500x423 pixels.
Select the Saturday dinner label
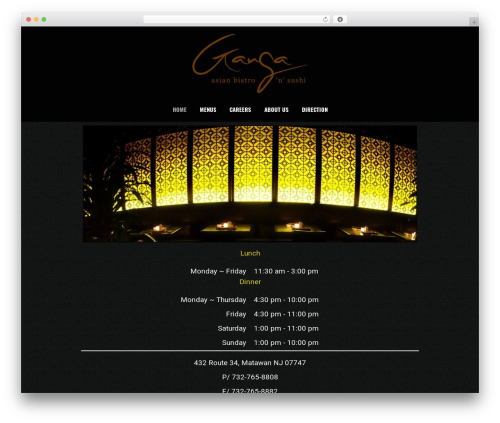[x=232, y=328]
